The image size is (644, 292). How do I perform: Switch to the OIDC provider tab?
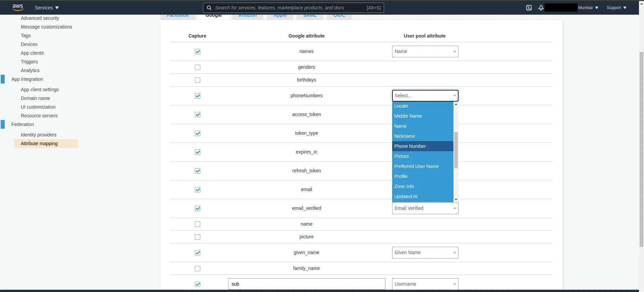pos(339,16)
